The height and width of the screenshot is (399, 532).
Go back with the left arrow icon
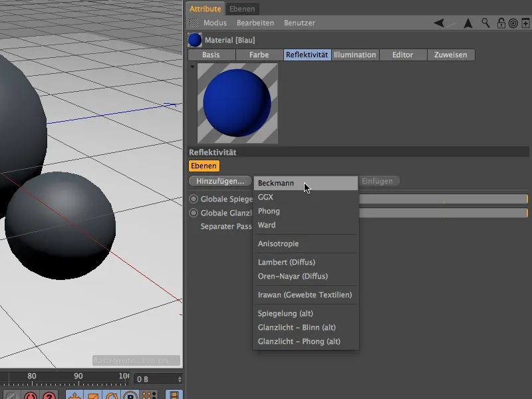439,23
